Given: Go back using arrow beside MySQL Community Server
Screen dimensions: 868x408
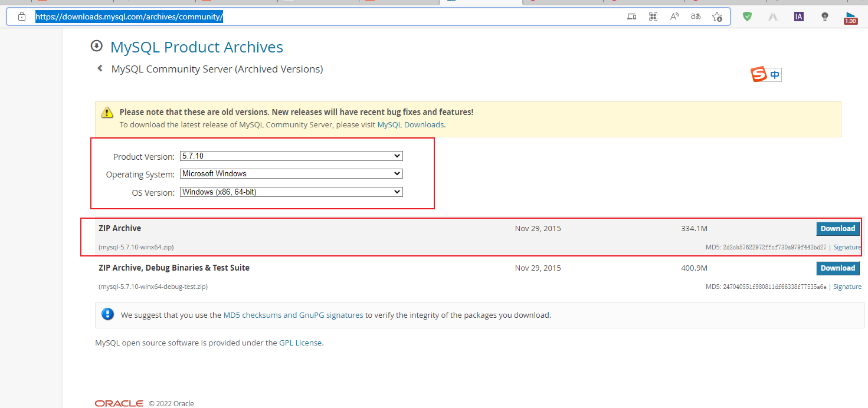Looking at the screenshot, I should tap(100, 68).
